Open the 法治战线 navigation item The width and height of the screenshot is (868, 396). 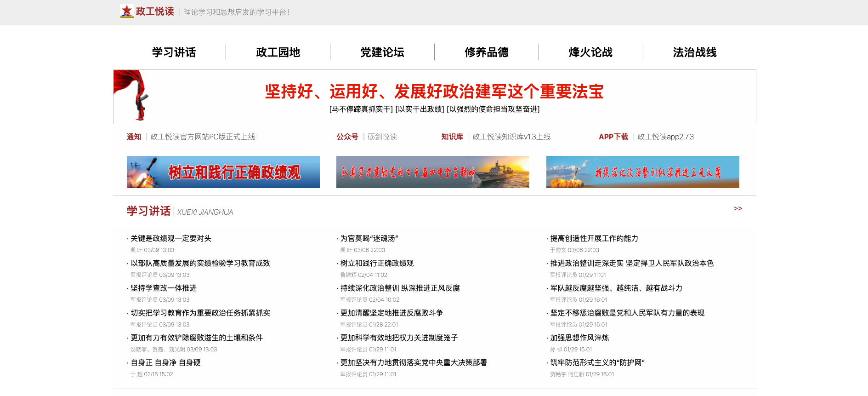click(694, 52)
